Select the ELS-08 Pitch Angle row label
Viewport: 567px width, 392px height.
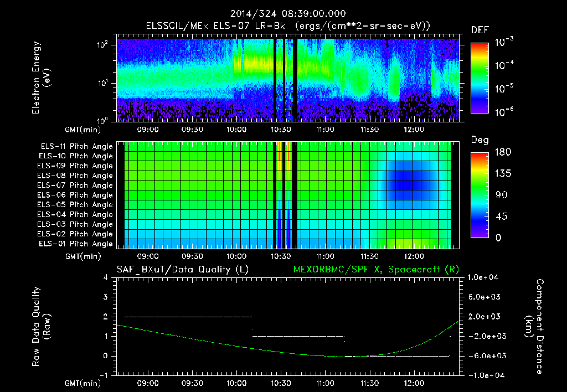click(x=75, y=176)
